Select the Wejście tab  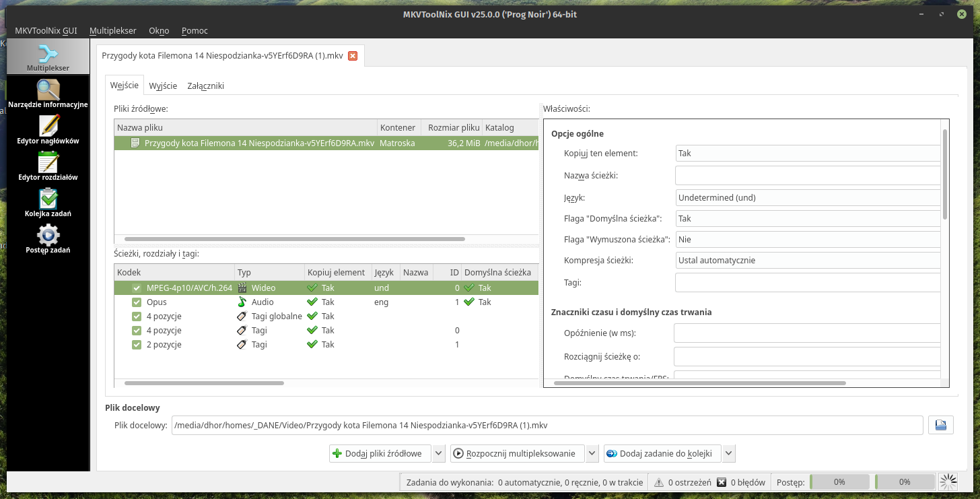point(125,85)
